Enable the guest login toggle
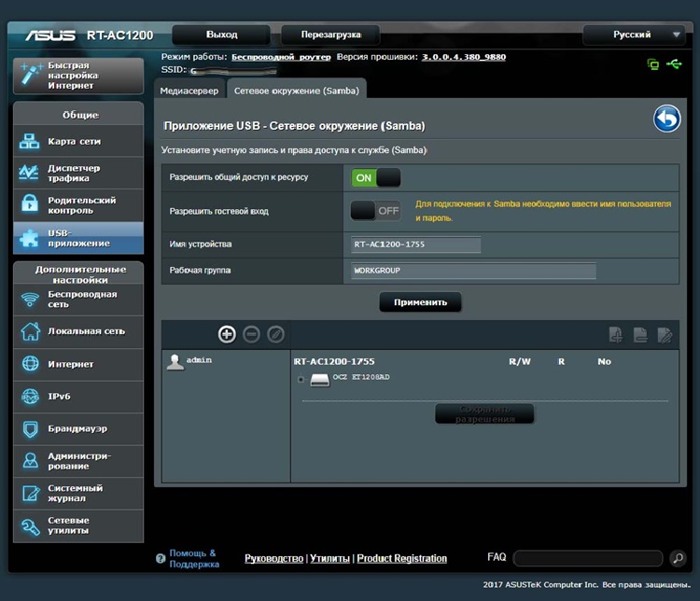 [x=375, y=211]
